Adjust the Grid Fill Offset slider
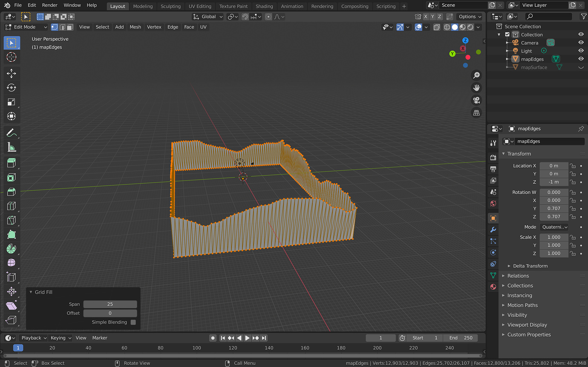Image resolution: width=588 pixels, height=367 pixels. [x=110, y=313]
